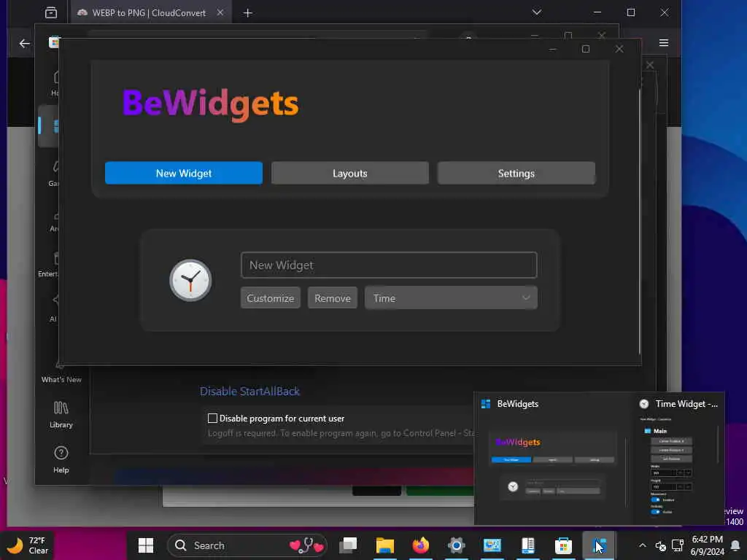
Task: Open the Settings gear taskbar icon
Action: [456, 545]
